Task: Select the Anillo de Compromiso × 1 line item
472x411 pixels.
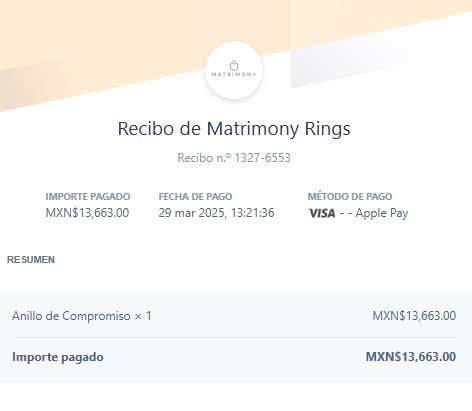Action: [x=82, y=316]
